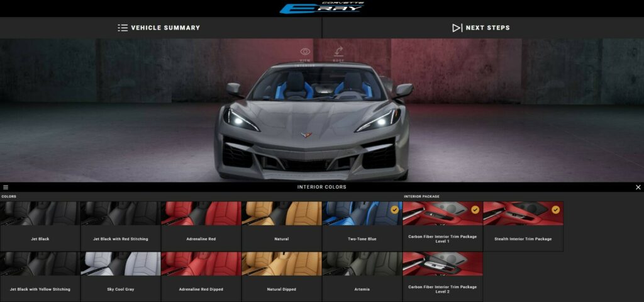Click the View Interior eye icon
The width and height of the screenshot is (644, 302).
[305, 52]
